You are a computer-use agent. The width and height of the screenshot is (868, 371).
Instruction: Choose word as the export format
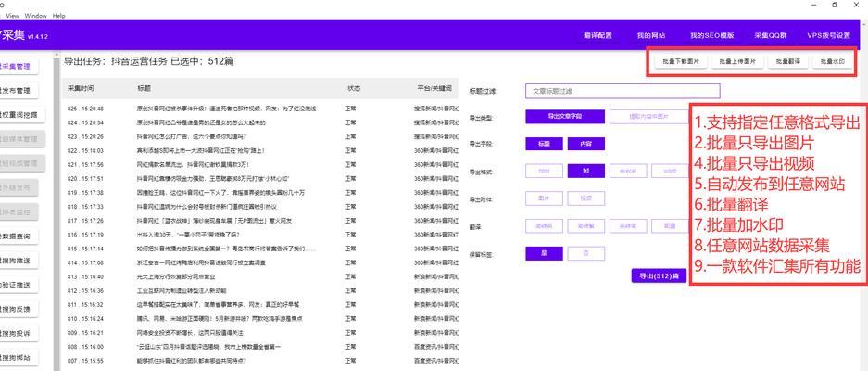pyautogui.click(x=670, y=171)
